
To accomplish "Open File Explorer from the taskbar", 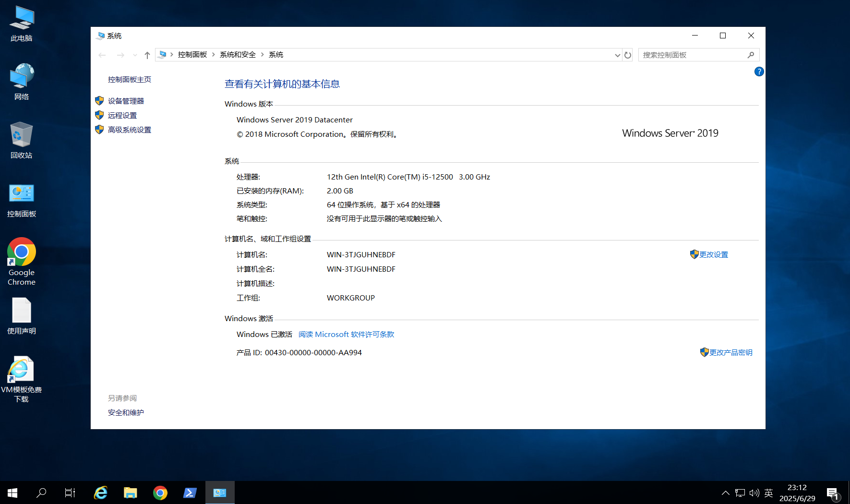I will click(131, 492).
